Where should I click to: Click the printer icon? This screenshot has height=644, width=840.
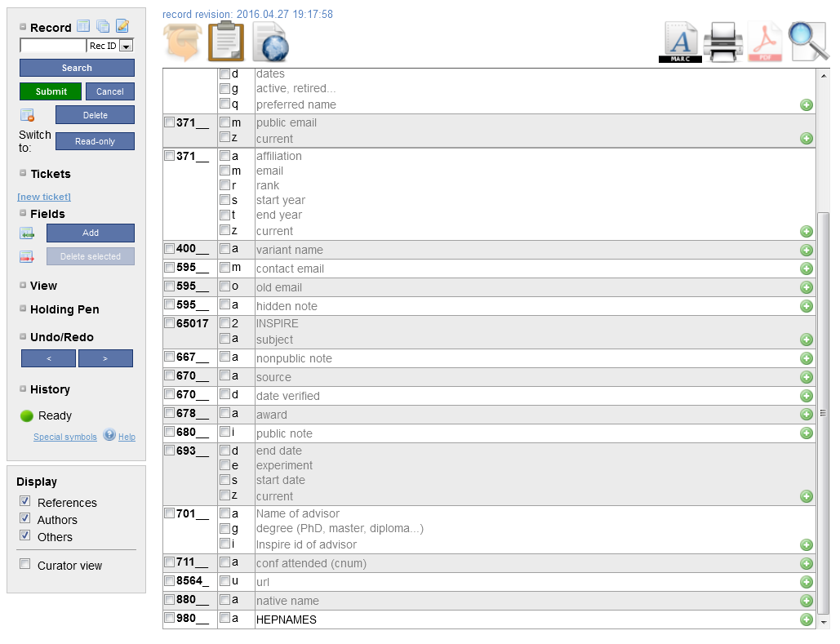coord(722,42)
